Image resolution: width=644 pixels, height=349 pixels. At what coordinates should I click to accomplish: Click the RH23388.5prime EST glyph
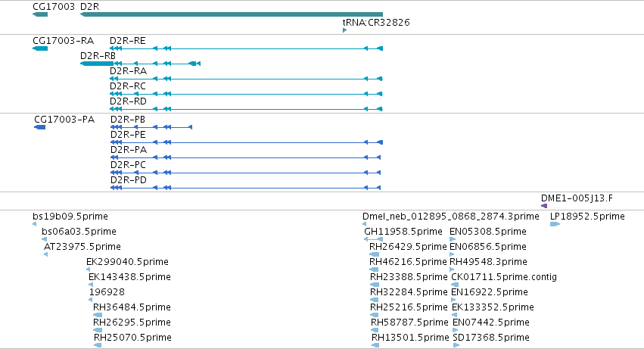(x=375, y=285)
